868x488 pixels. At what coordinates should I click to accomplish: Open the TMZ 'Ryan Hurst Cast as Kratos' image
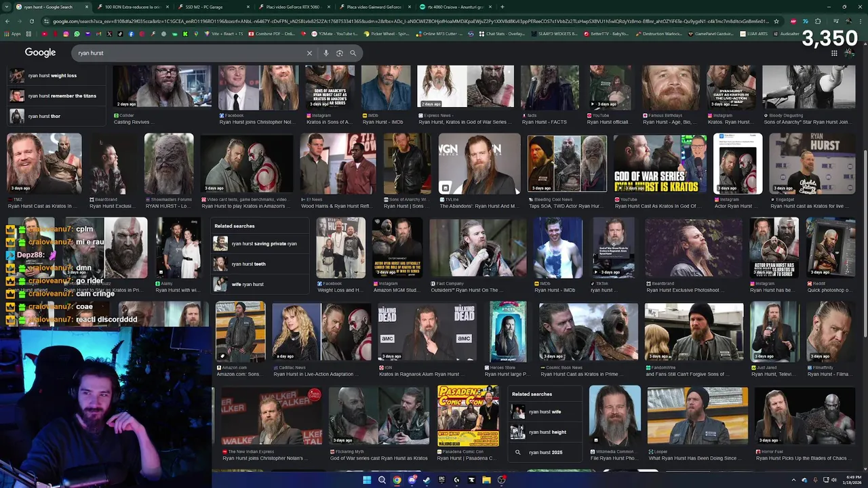pos(44,163)
